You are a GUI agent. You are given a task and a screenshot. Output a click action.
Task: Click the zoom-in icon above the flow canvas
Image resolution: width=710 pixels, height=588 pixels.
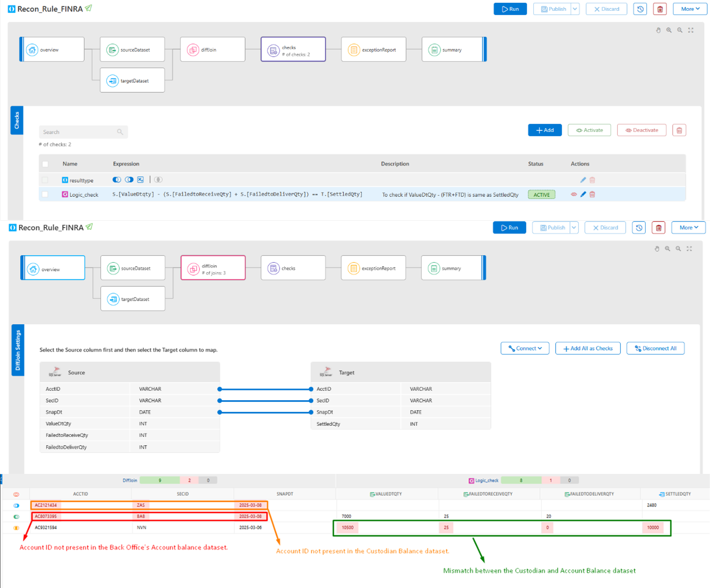point(669,30)
